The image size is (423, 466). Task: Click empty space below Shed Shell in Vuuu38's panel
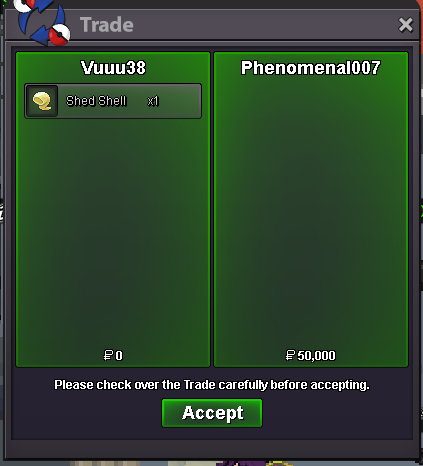tap(113, 233)
